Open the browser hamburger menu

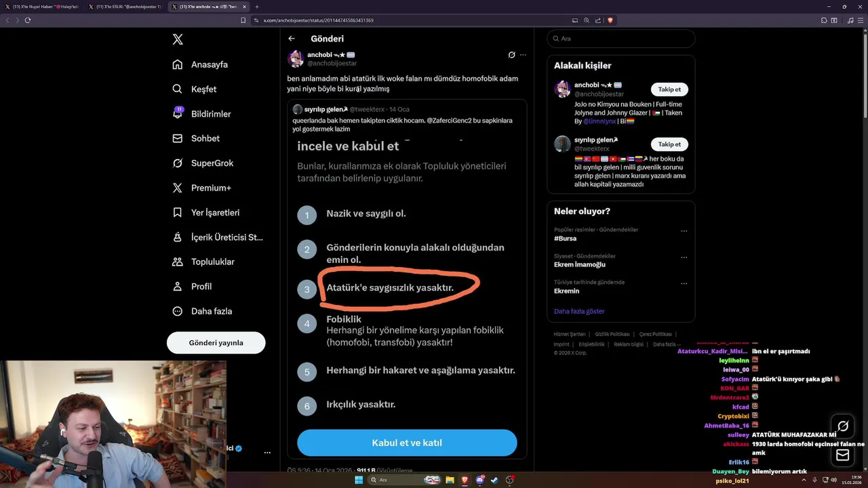(x=862, y=20)
